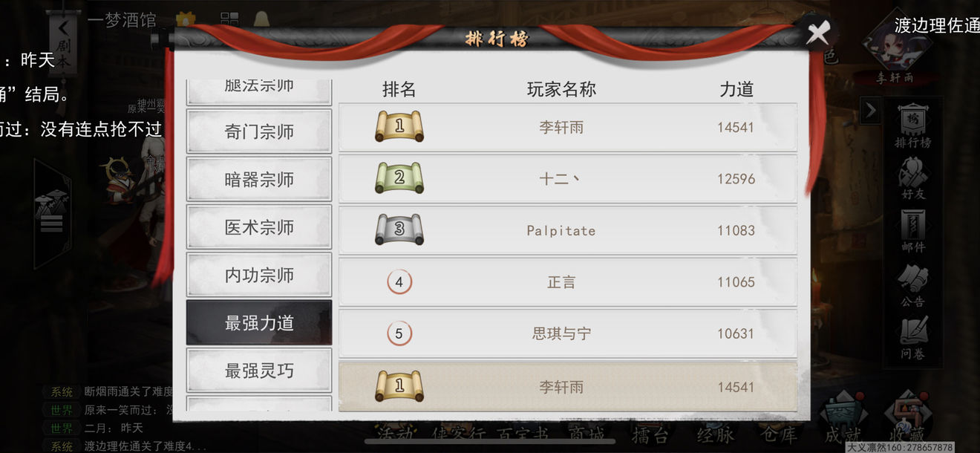Click the Palpitate player row
980x453 pixels.
[568, 230]
